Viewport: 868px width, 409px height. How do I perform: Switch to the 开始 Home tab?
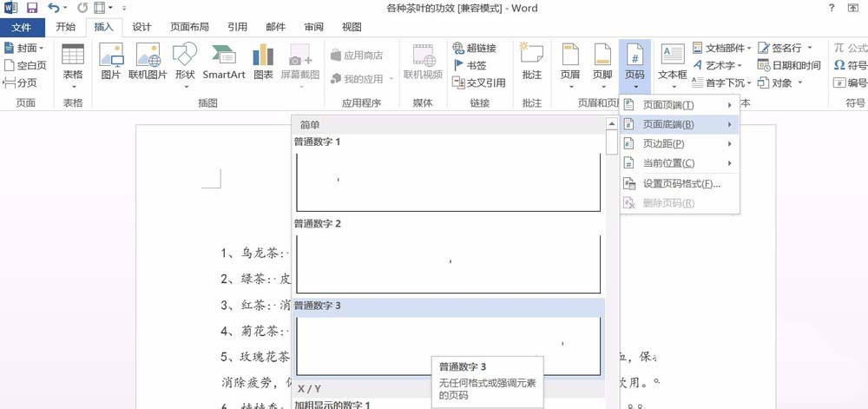coord(65,27)
